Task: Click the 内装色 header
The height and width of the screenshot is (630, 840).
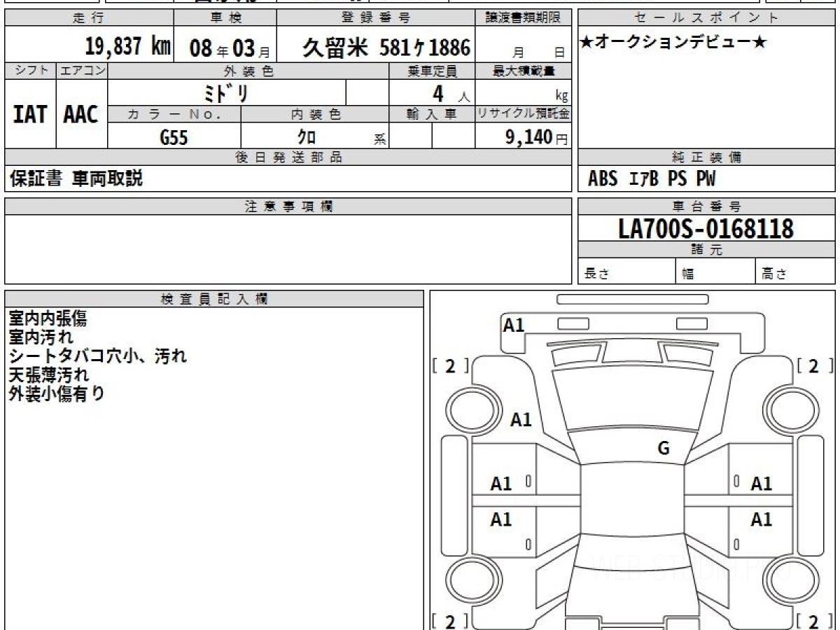Action: (x=315, y=114)
